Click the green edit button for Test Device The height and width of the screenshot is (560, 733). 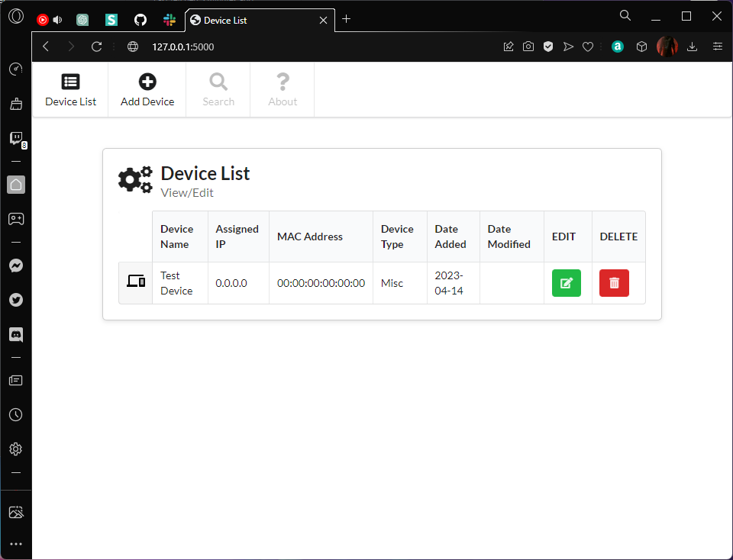pos(567,282)
